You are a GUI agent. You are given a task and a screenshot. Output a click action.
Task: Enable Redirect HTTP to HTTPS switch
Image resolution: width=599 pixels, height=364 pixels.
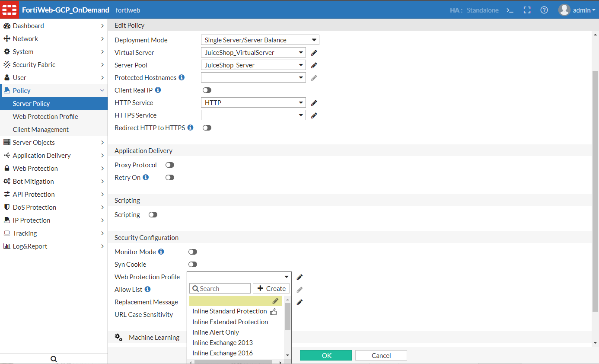207,128
